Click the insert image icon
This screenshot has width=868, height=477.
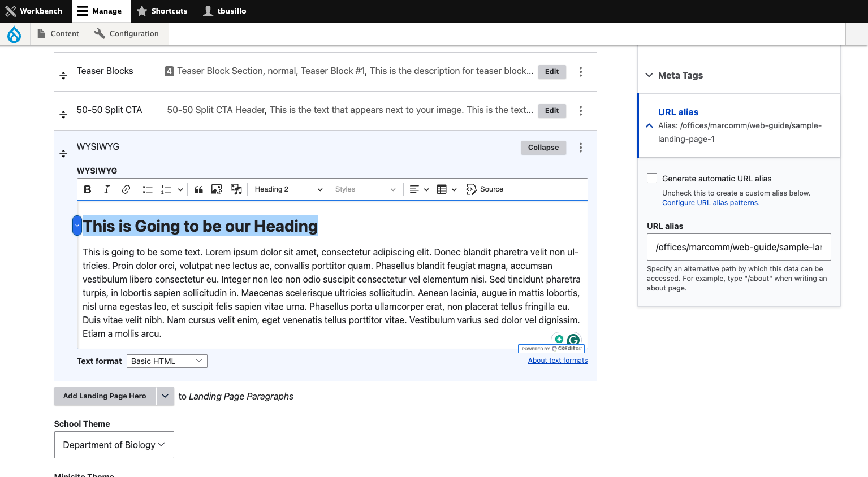pyautogui.click(x=217, y=189)
